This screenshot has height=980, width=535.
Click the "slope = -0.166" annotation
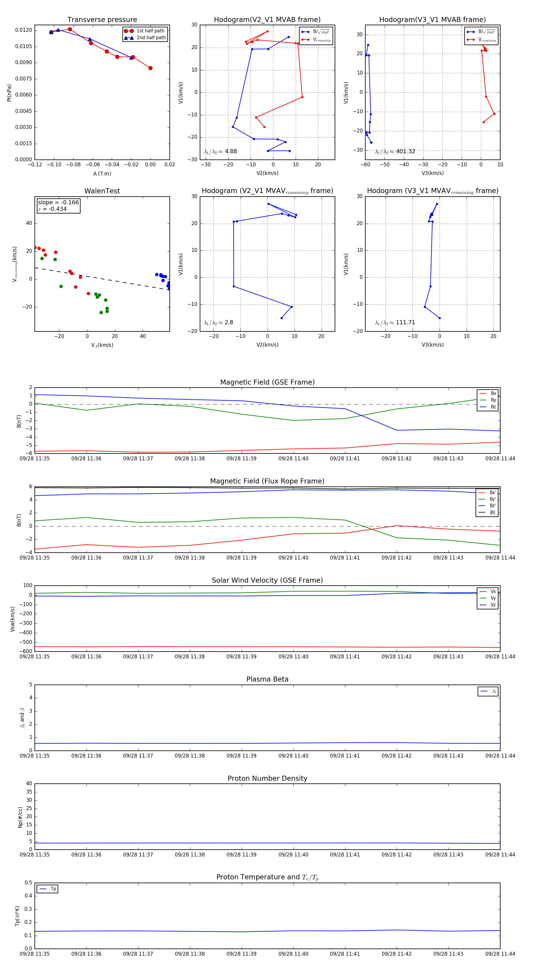click(x=58, y=203)
